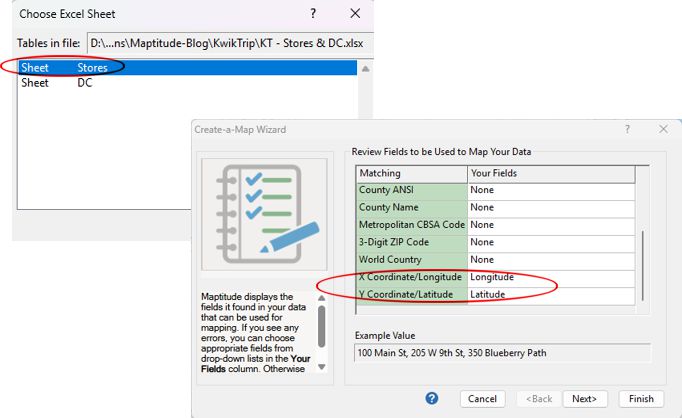
Task: Open the Longitude field dropdown for X Coordinate
Action: [x=550, y=277]
